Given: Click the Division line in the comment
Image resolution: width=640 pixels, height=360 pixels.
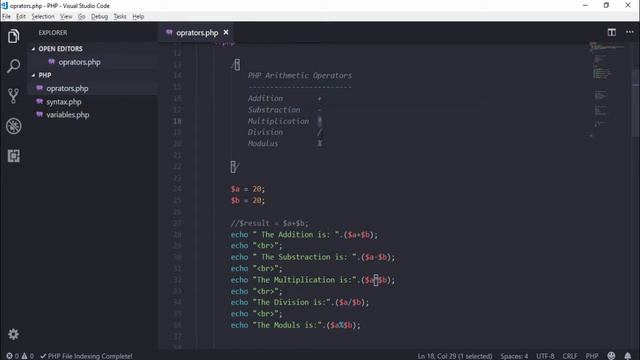Looking at the screenshot, I should point(285,132).
